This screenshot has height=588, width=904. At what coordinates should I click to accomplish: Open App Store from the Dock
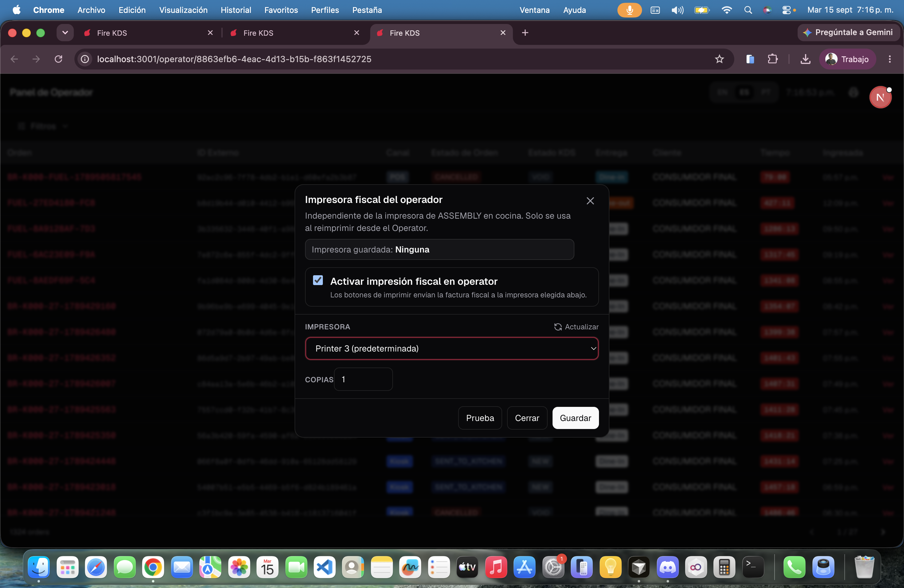(525, 567)
